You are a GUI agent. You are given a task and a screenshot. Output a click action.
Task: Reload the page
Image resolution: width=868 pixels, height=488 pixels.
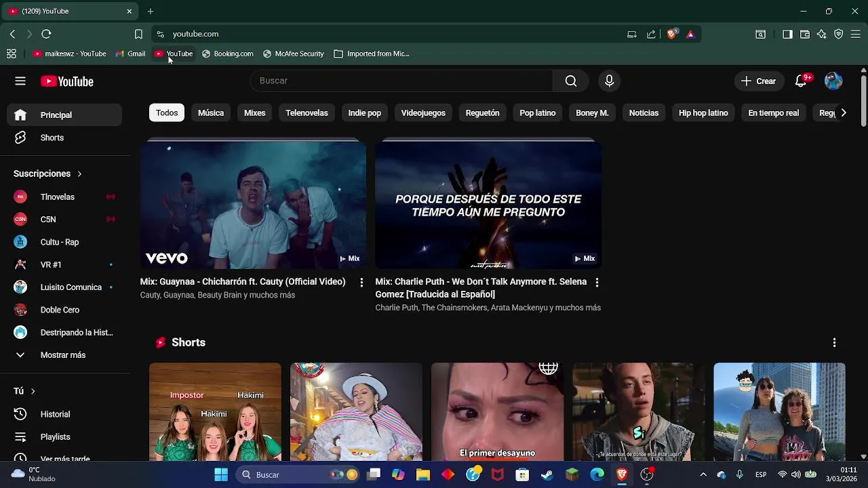coord(46,34)
